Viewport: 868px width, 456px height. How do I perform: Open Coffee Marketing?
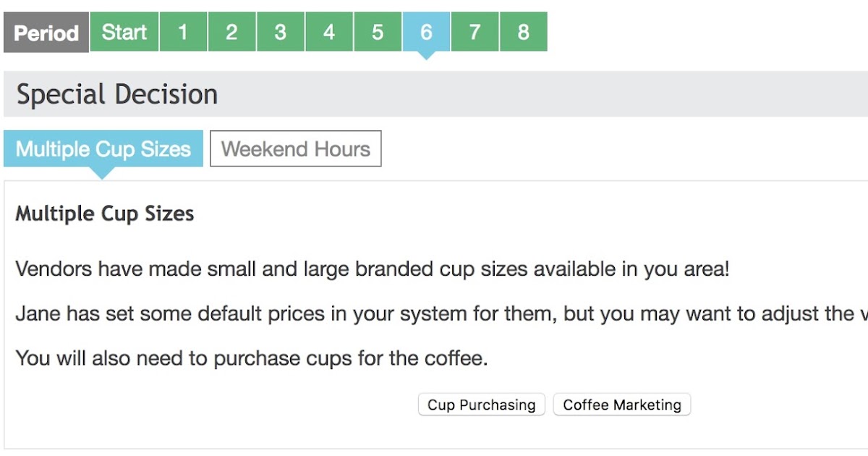(622, 405)
